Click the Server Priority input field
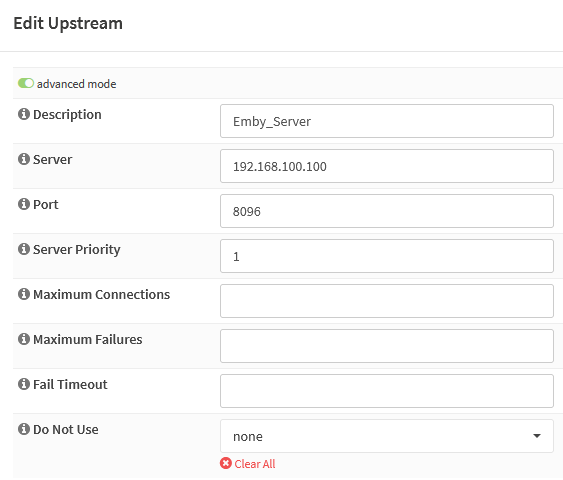 387,256
